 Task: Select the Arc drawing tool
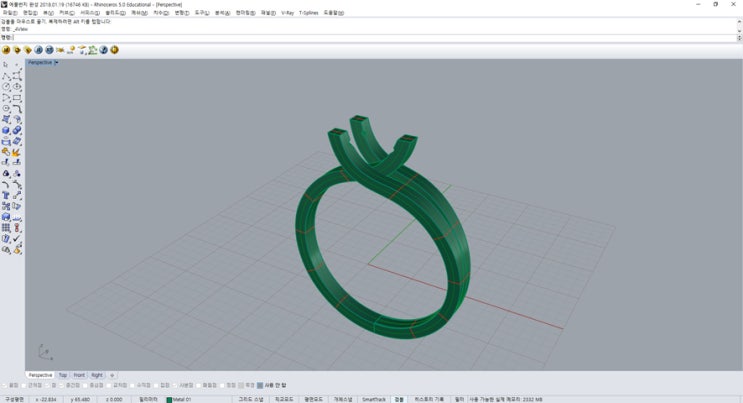point(6,98)
